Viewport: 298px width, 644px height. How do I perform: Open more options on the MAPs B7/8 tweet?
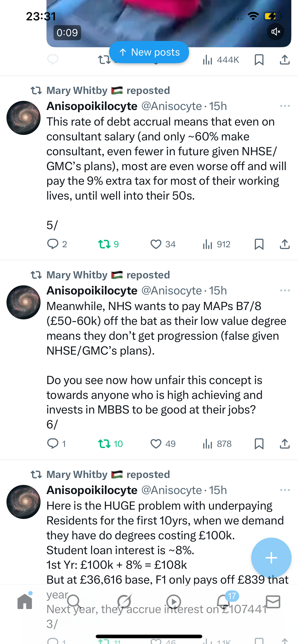[285, 291]
